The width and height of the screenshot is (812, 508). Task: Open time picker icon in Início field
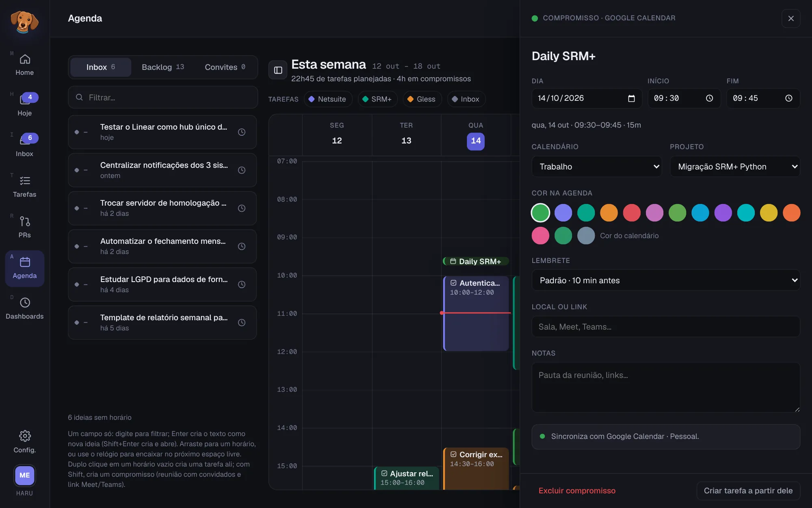[x=709, y=98]
